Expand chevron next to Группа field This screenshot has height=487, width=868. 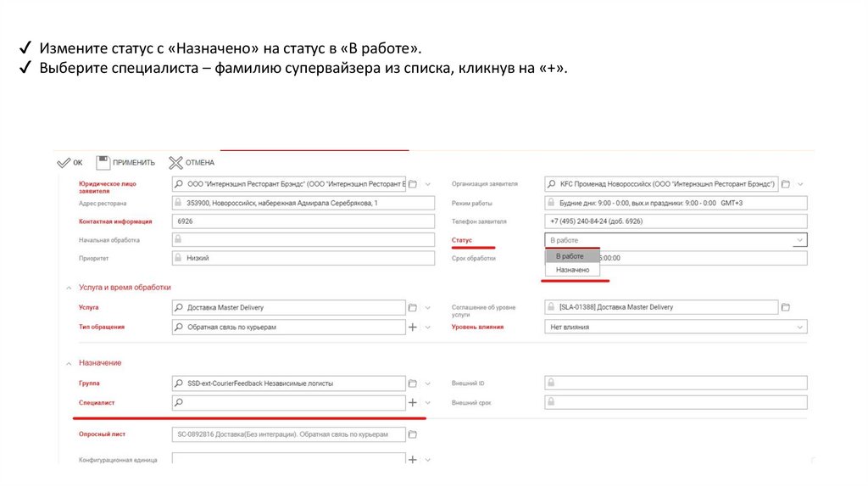(427, 383)
